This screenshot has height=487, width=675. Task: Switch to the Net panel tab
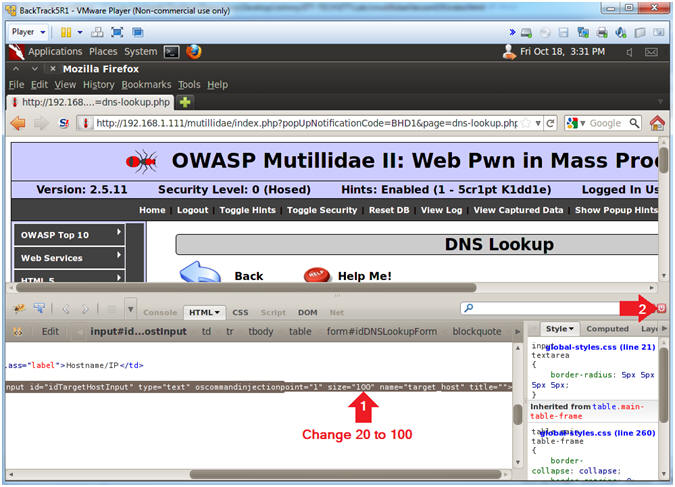(337, 312)
